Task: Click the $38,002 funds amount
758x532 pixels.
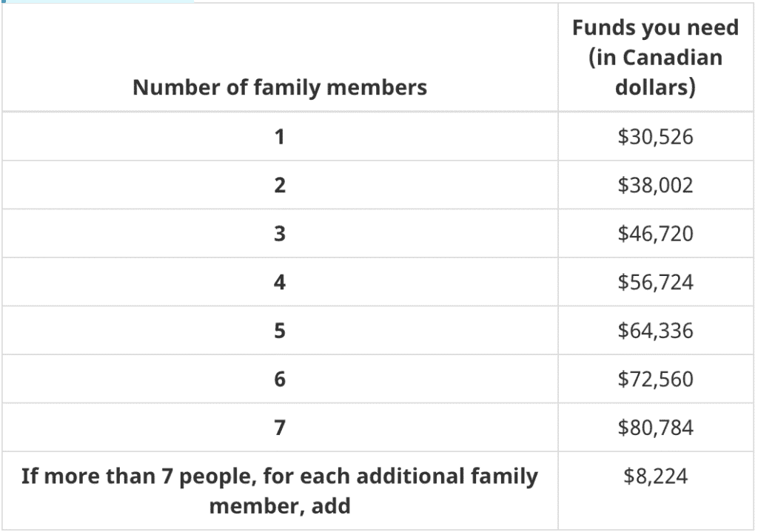Action: (655, 186)
